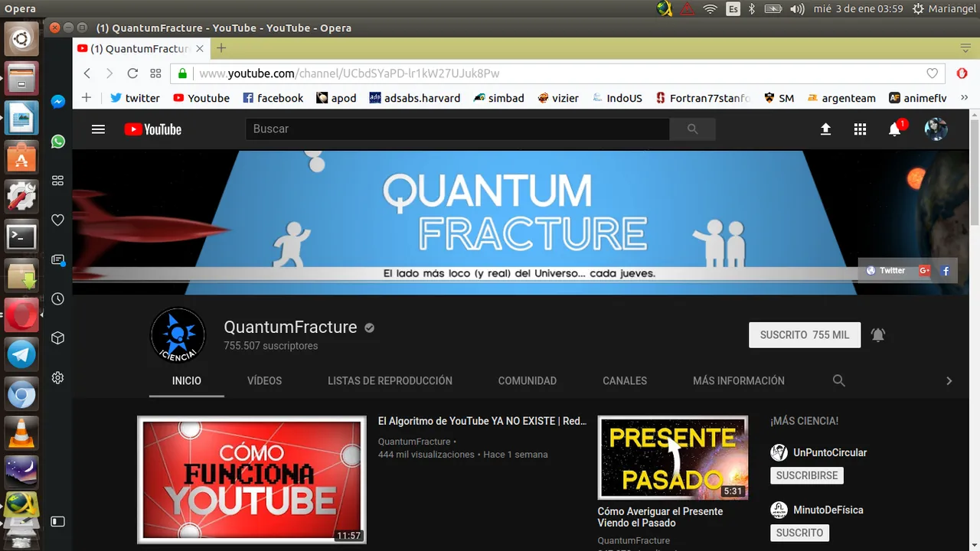Click the SUSCRITO 755 MIL button

point(805,334)
